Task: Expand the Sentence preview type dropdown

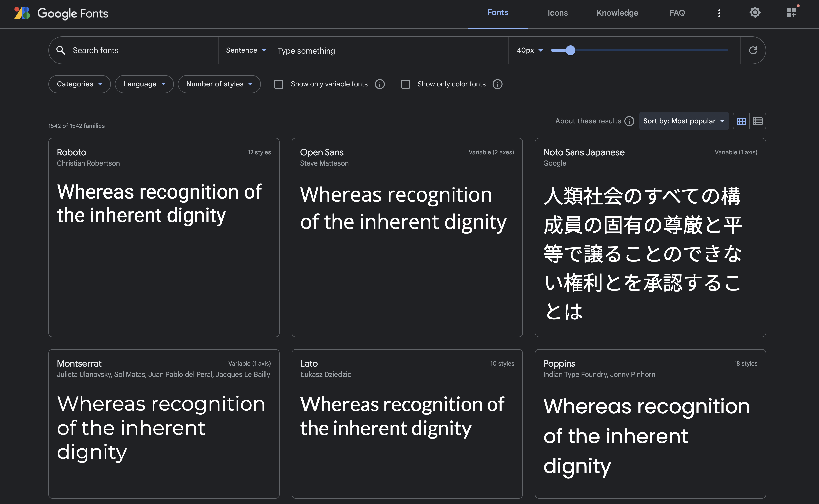Action: (x=246, y=50)
